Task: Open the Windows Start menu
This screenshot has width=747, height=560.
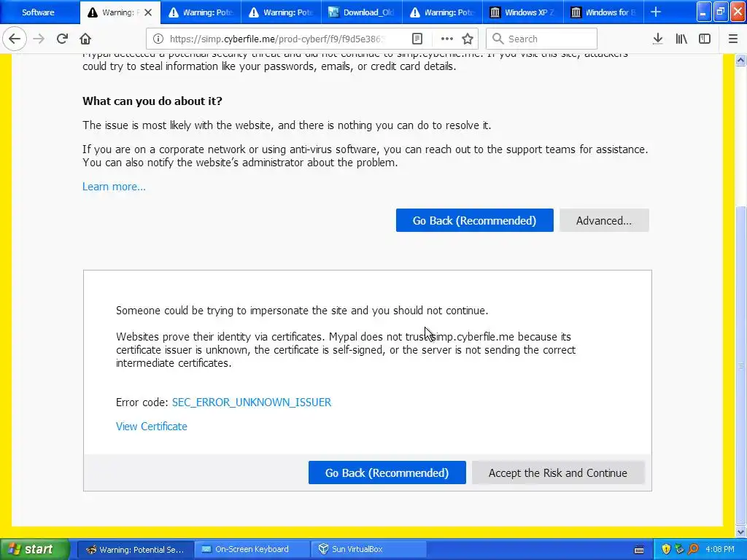Action: pos(34,549)
